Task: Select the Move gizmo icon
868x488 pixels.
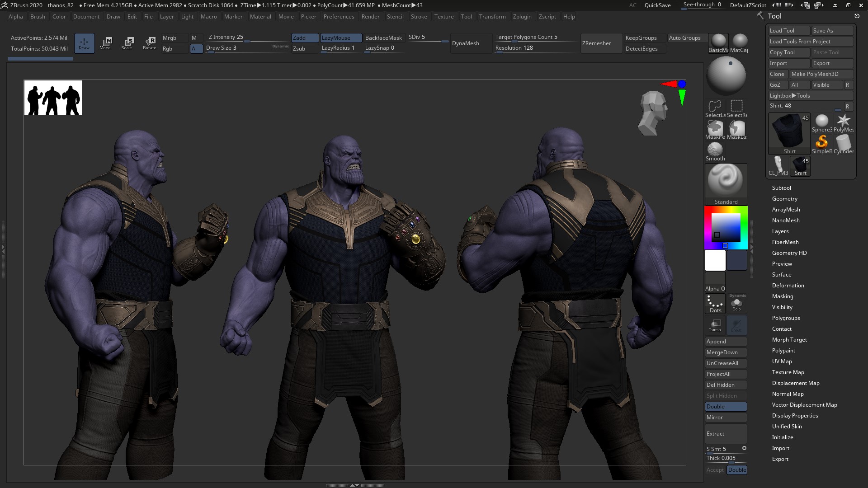Action: pyautogui.click(x=105, y=43)
